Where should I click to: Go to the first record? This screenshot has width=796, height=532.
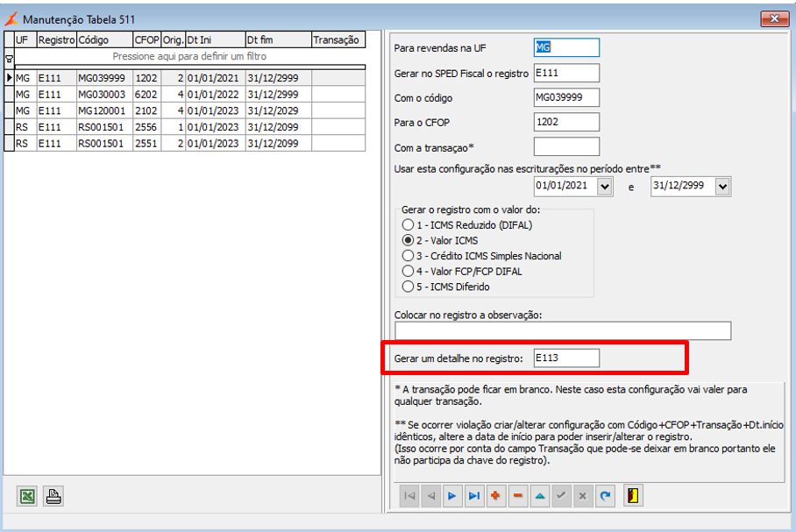pyautogui.click(x=409, y=496)
